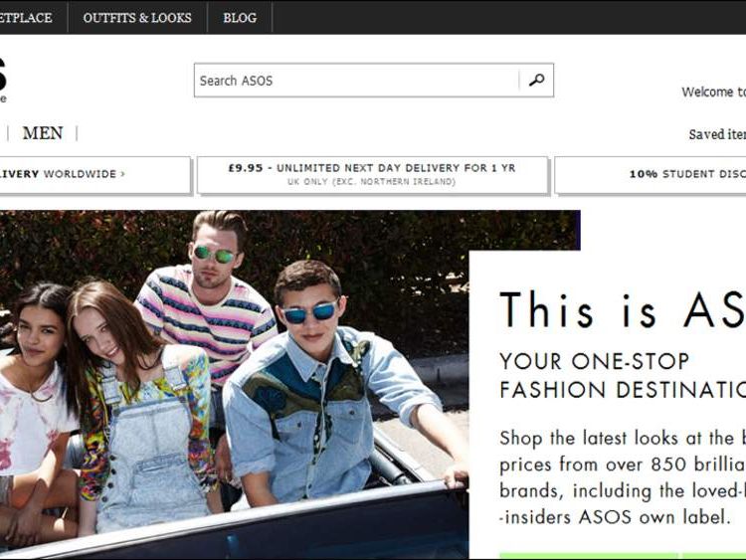The height and width of the screenshot is (560, 746).
Task: Click the 'Shop the latest looks' paragraph
Action: tap(623, 477)
